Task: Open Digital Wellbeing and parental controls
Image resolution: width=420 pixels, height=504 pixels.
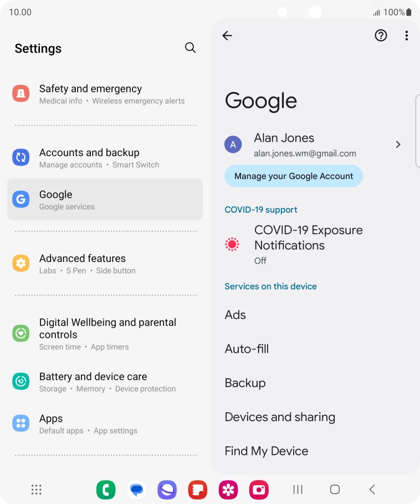Action: 105,333
